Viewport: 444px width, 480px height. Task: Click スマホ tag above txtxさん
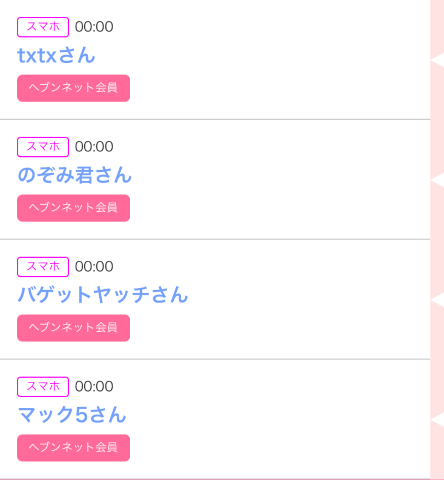(43, 27)
